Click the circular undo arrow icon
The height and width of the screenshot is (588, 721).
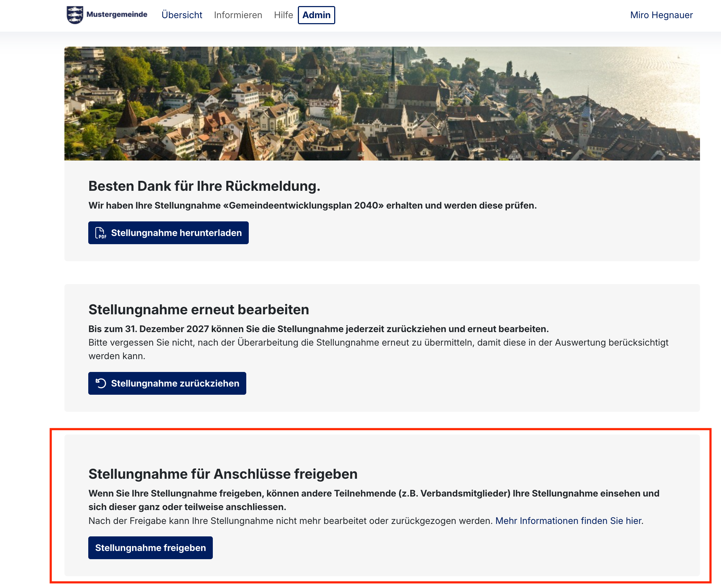pos(101,383)
